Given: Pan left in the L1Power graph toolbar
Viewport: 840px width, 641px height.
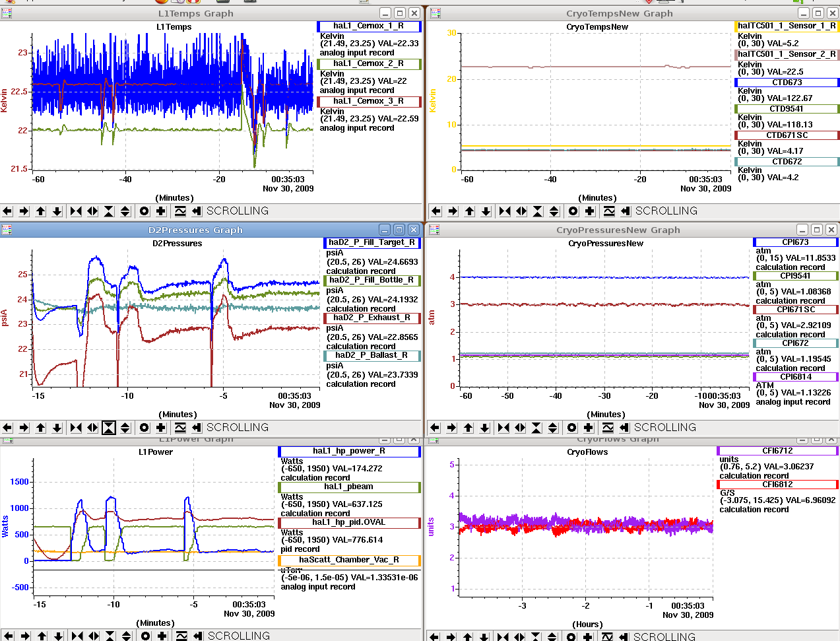Looking at the screenshot, I should coord(9,636).
